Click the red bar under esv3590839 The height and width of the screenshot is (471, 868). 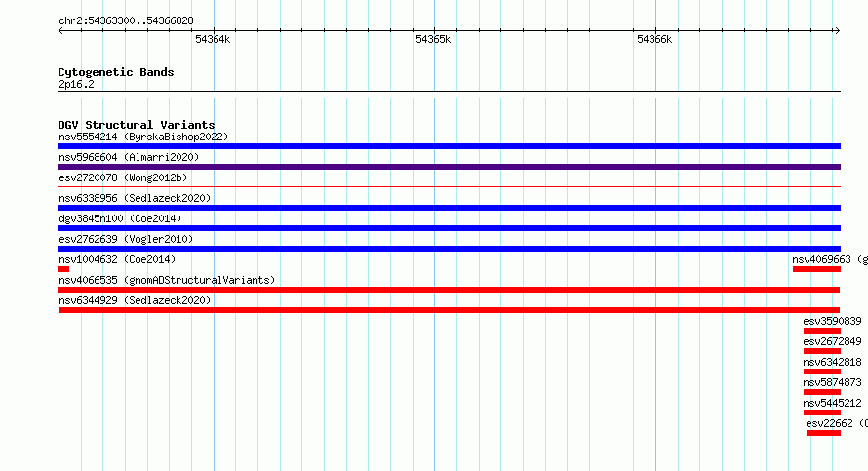point(822,331)
